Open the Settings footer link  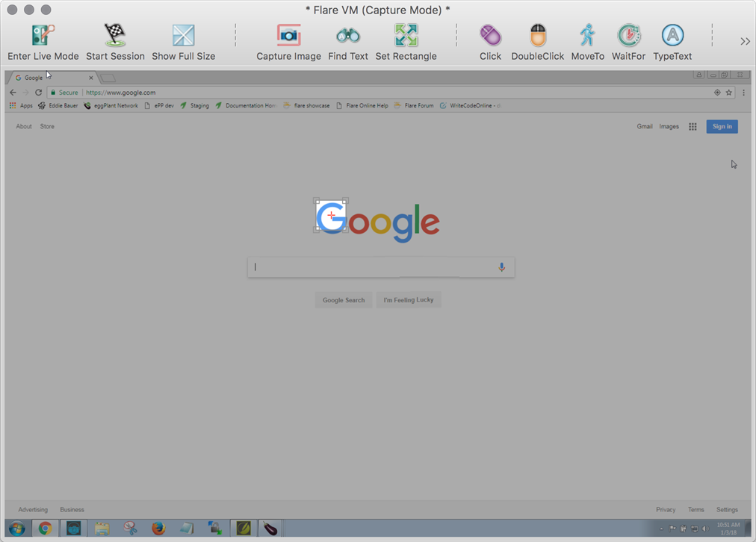(727, 510)
